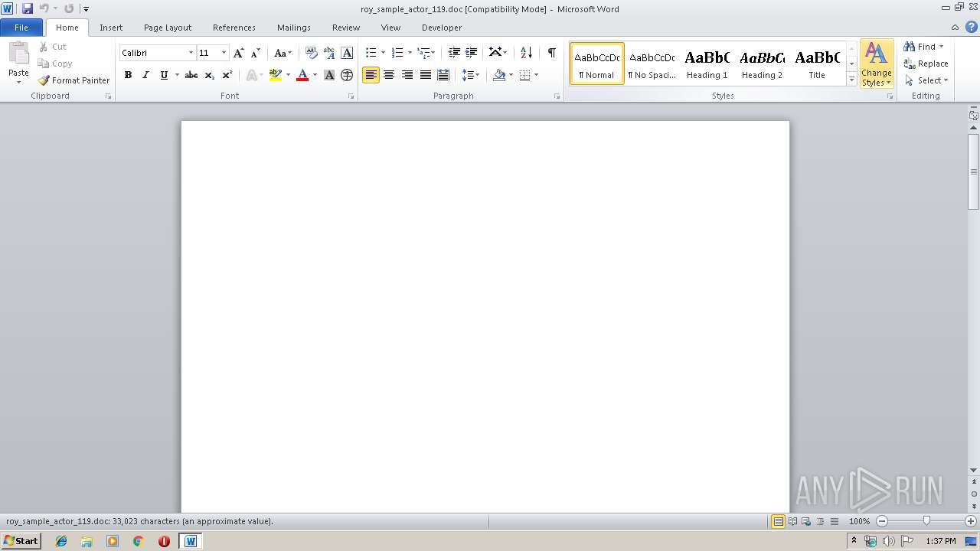
Task: Switch to Full Screen Reading view
Action: click(792, 521)
